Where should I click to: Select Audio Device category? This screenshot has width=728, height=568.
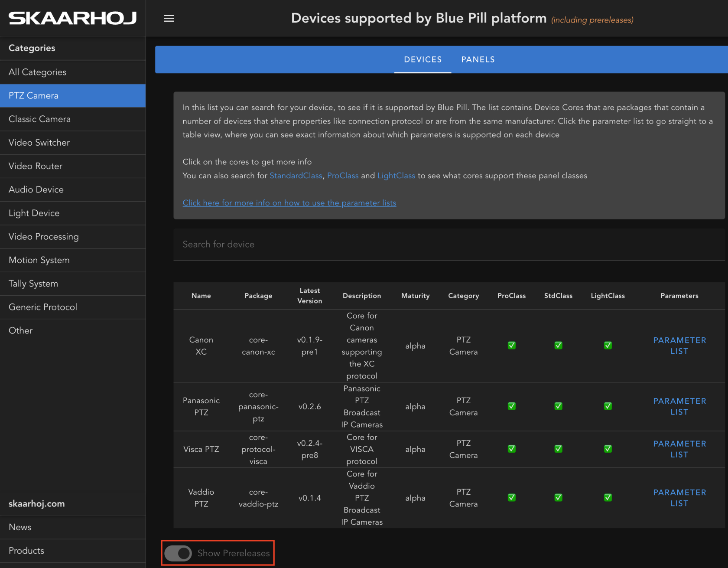[73, 189]
